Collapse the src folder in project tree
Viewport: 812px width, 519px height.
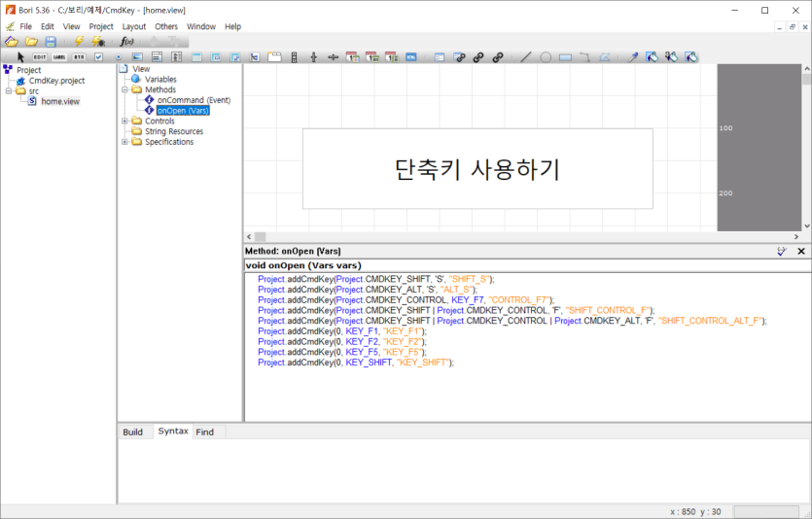pos(9,90)
